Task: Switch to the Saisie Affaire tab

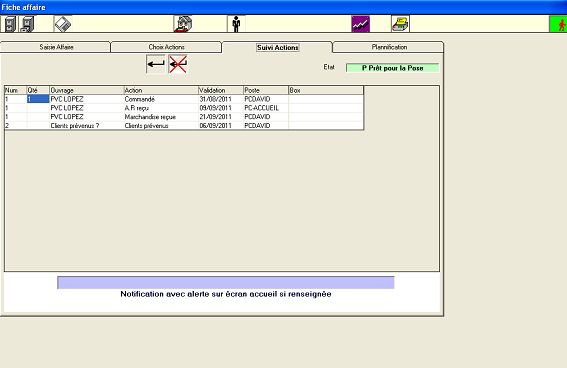Action: [56, 47]
